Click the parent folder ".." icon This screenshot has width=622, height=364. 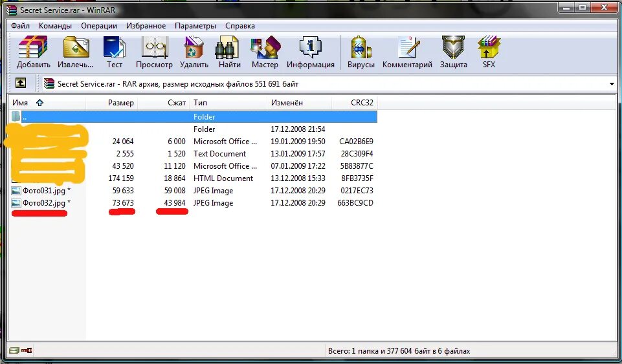(16, 116)
